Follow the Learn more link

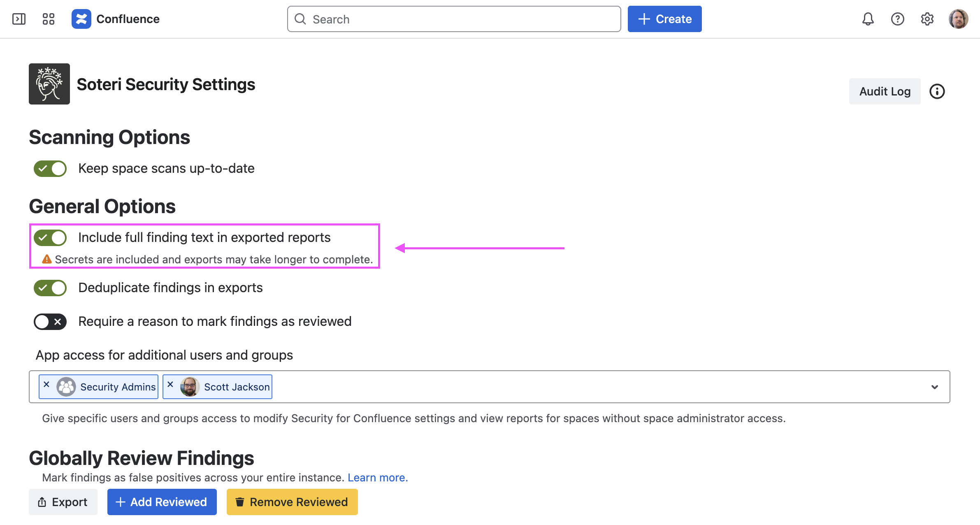tap(377, 478)
